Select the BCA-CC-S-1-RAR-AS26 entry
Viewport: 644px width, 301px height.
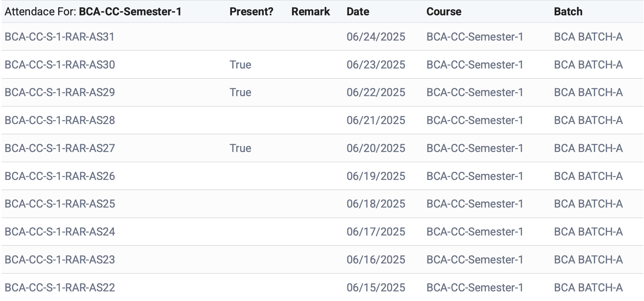(60, 176)
